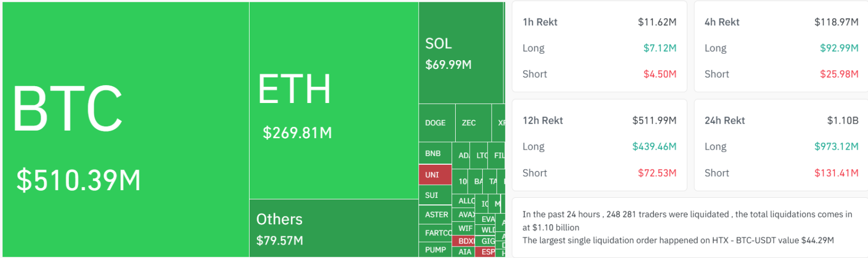Click the largest liquidation order summary text

coord(678,241)
